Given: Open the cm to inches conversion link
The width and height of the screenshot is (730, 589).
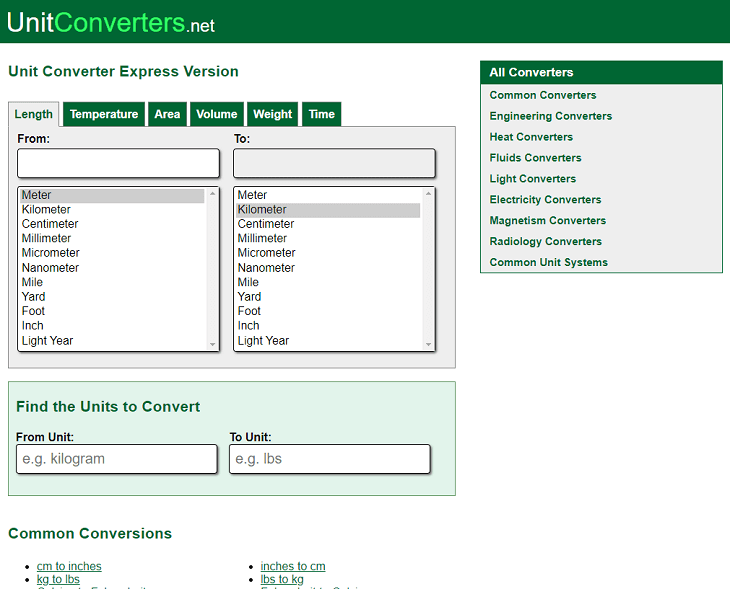Looking at the screenshot, I should pos(69,566).
